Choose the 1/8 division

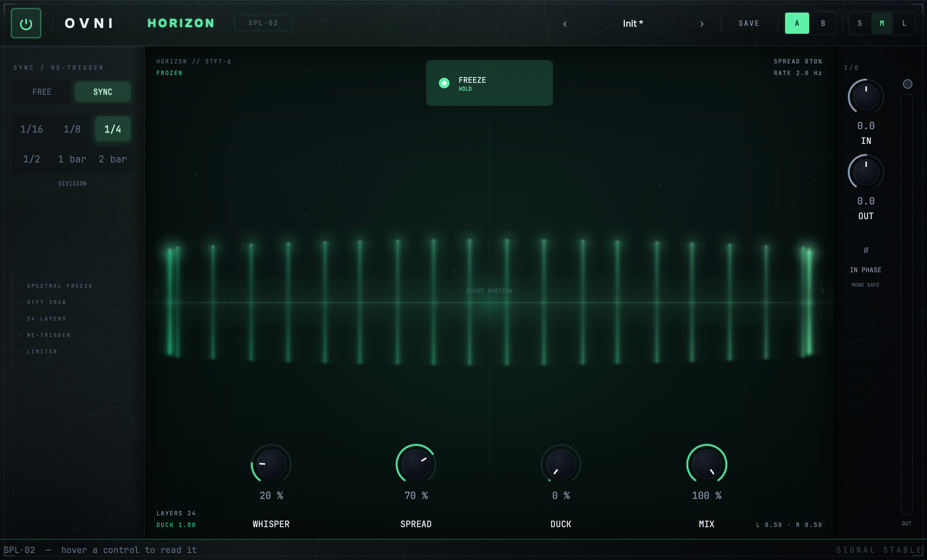[72, 129]
